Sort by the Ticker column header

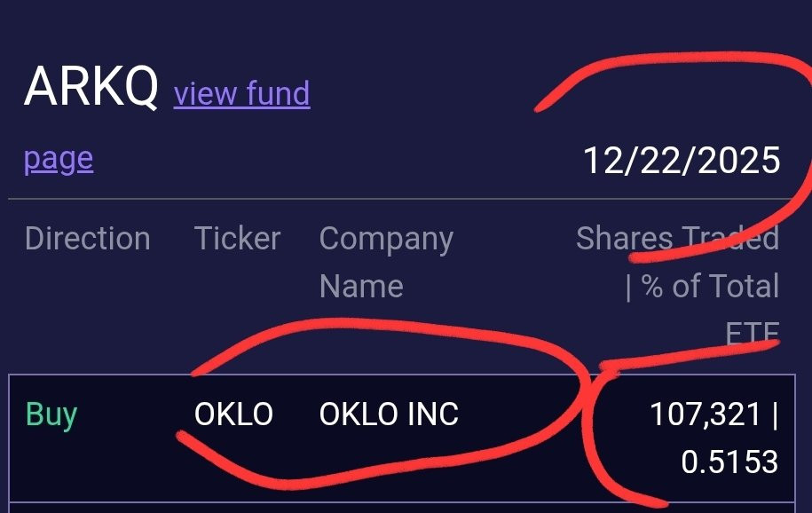coord(237,239)
